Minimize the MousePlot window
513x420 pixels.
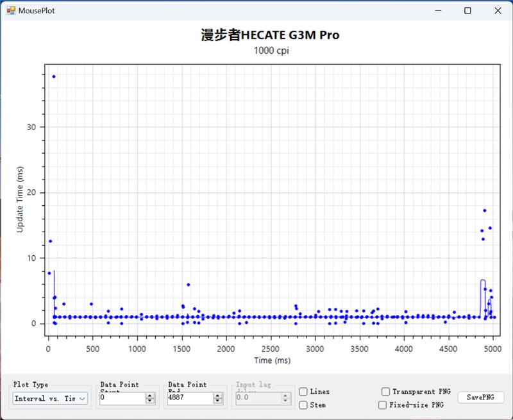(x=439, y=10)
